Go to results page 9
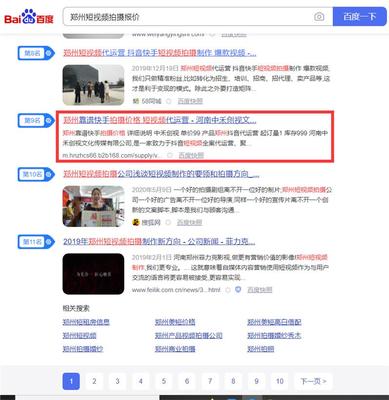 coord(256,381)
